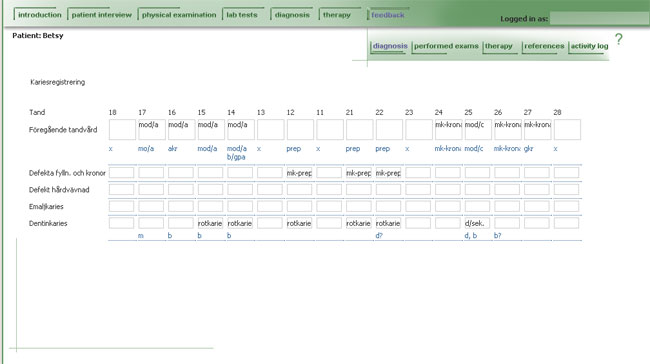The width and height of the screenshot is (650, 364).
Task: Click Defekt hårdvävnad field for tooth 11
Action: [x=329, y=189]
